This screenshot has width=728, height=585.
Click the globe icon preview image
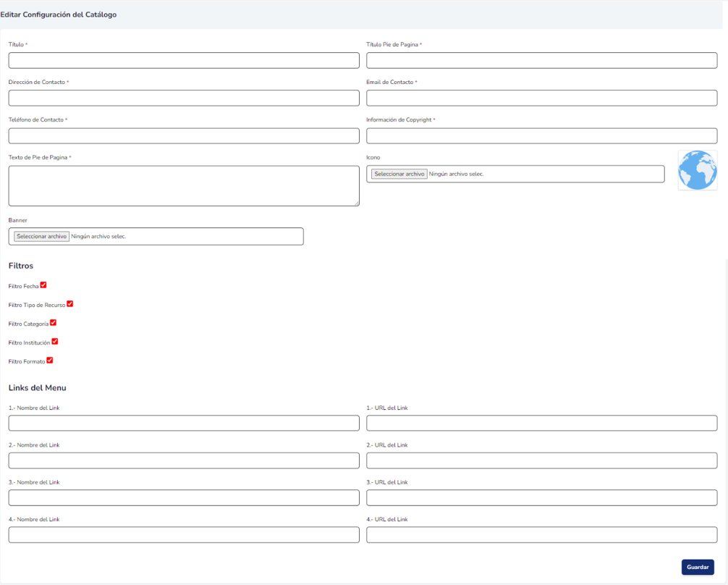697,170
